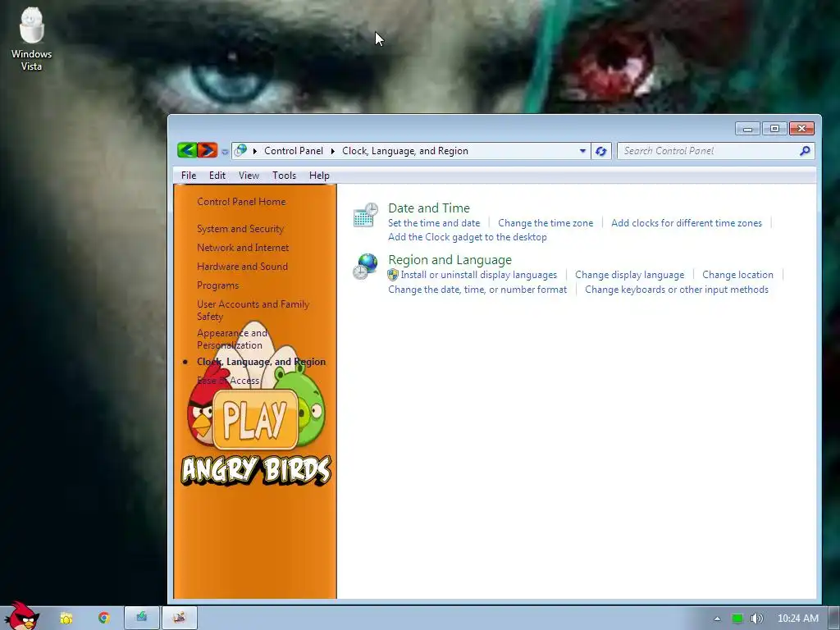
Task: Launch Chrome from the taskbar
Action: click(104, 619)
